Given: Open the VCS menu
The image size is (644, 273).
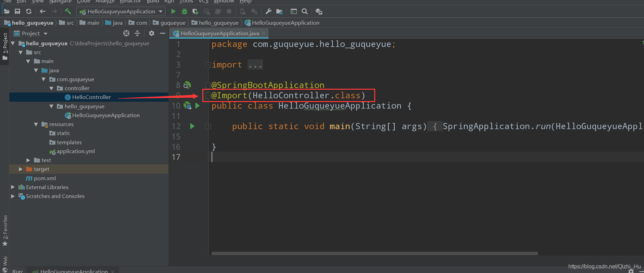Looking at the screenshot, I should (203, 1).
